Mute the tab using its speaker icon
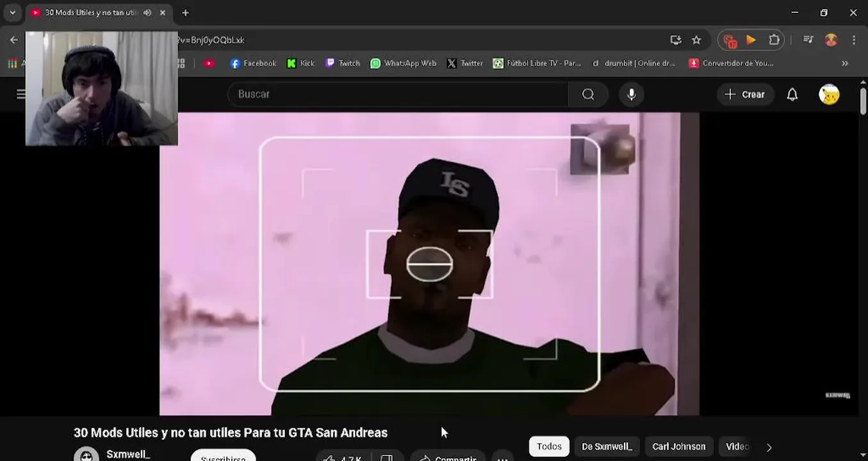This screenshot has height=461, width=868. coord(147,13)
